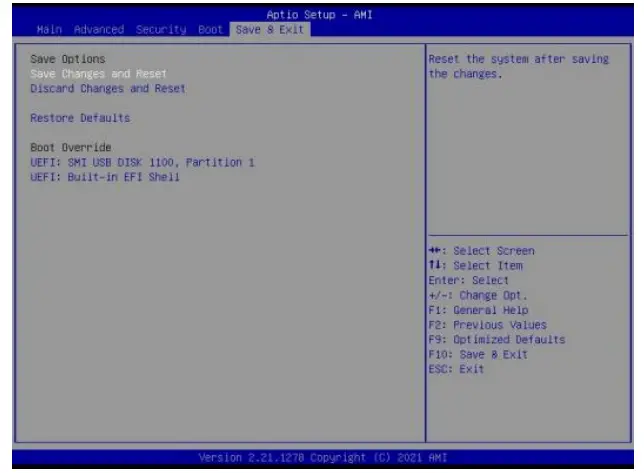Screen dimensions: 644x473
Task: Click the Save Options heading
Action: click(x=68, y=59)
